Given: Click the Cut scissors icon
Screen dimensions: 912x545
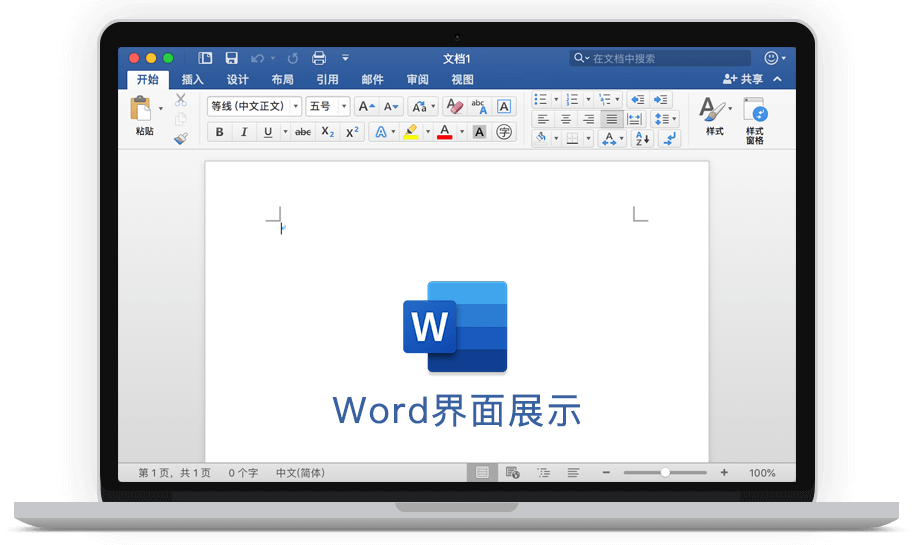Looking at the screenshot, I should click(x=181, y=100).
